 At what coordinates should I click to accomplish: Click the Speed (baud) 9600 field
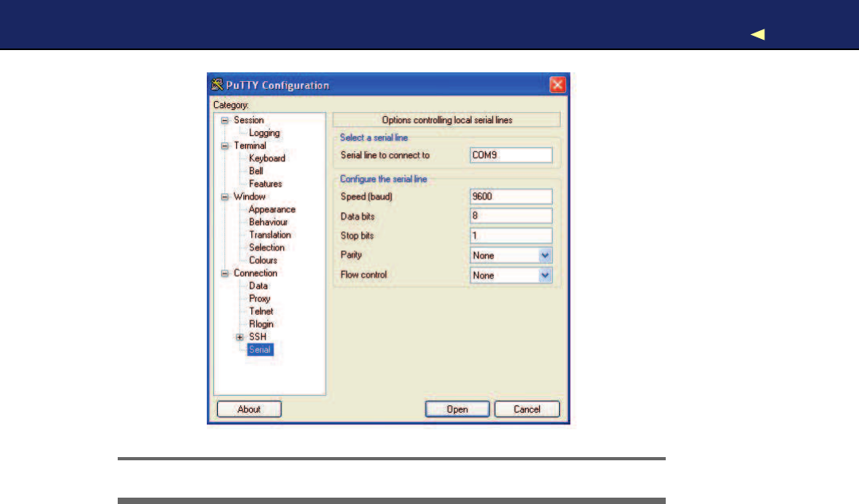coord(511,196)
